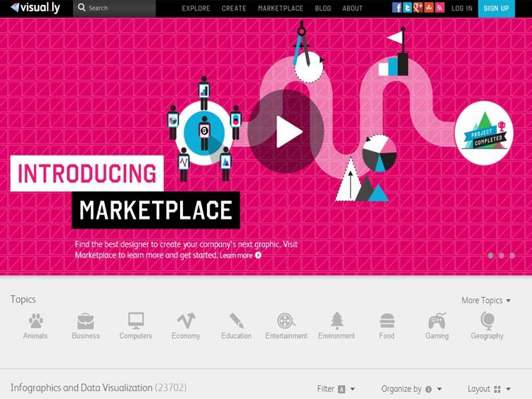Open the visual.ly logo home link
Image resolution: width=532 pixels, height=399 pixels.
[35, 8]
